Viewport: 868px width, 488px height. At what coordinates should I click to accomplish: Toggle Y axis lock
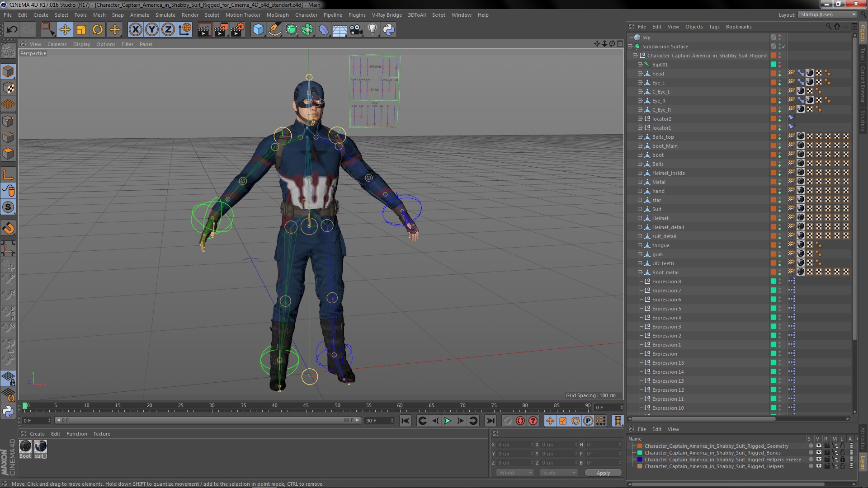pyautogui.click(x=152, y=30)
